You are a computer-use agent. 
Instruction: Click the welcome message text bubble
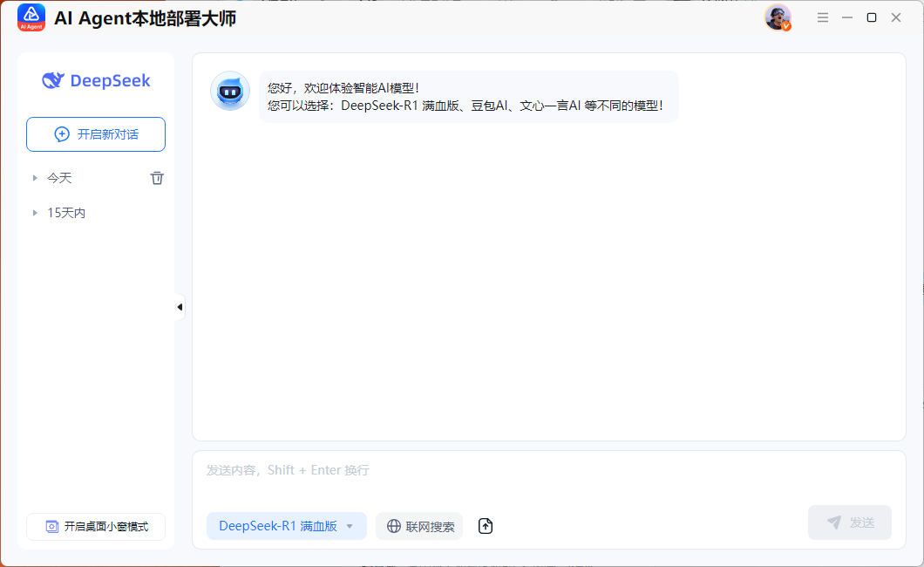[x=468, y=97]
